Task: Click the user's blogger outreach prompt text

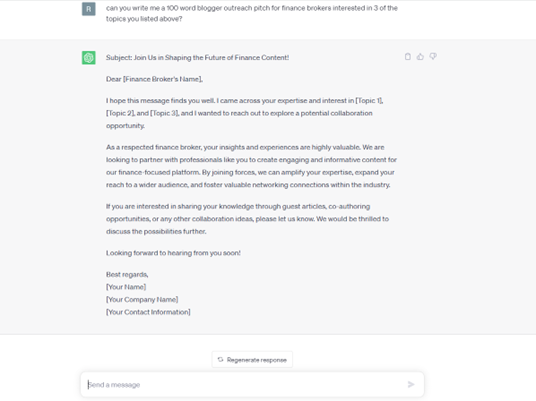Action: 252,13
